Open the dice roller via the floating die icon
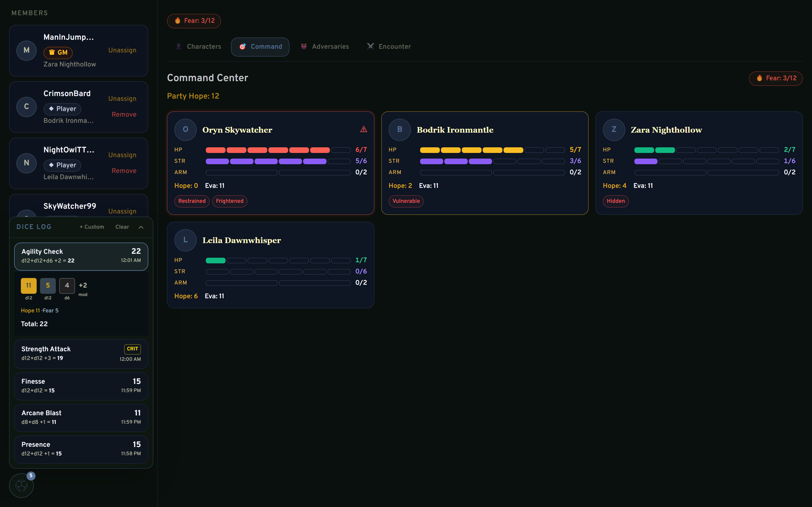 [21, 485]
